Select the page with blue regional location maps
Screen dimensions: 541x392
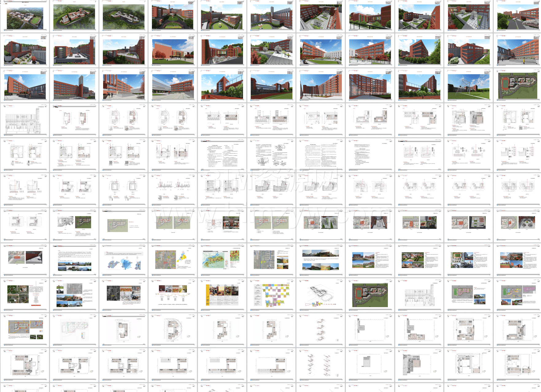click(x=124, y=260)
